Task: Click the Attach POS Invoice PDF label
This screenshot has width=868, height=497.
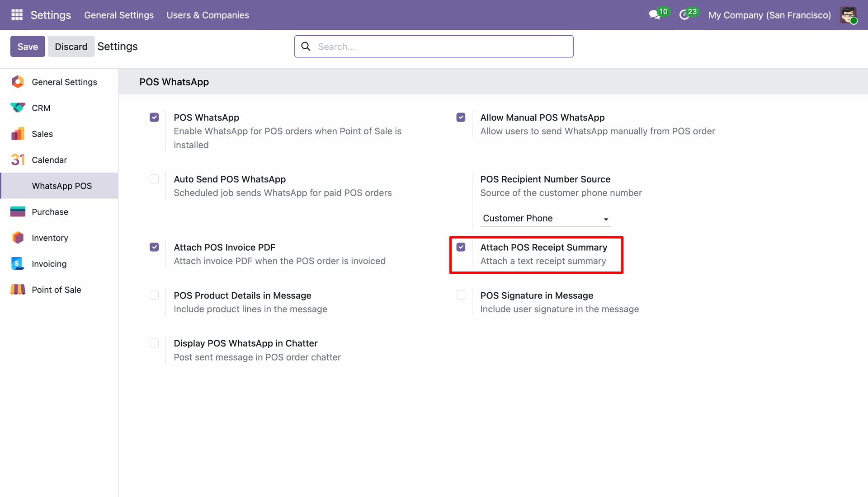Action: click(225, 247)
